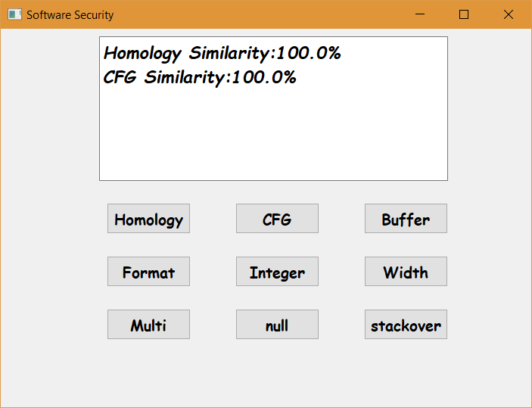This screenshot has height=408, width=532.
Task: Open the Multi detection button
Action: pos(148,325)
